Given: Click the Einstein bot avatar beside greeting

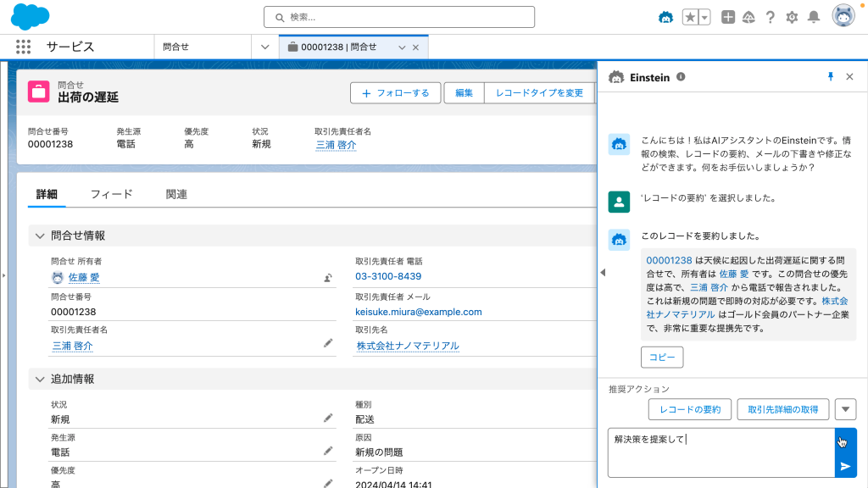Looking at the screenshot, I should click(x=619, y=145).
